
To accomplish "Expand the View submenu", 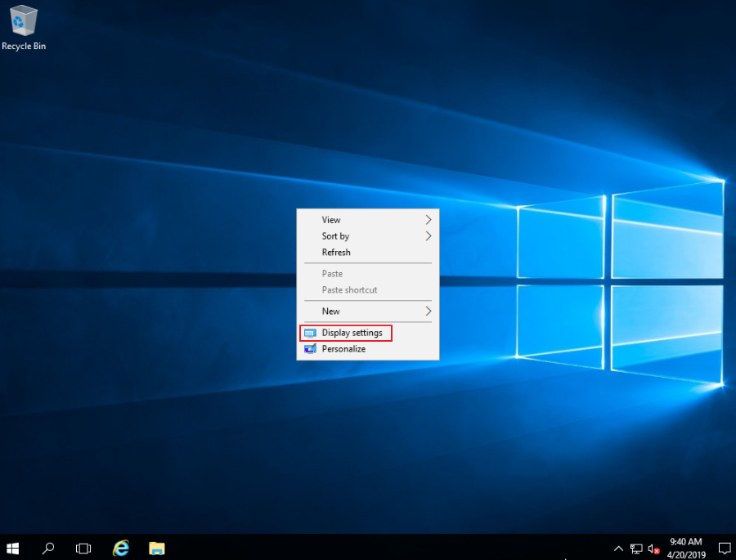I will 368,220.
